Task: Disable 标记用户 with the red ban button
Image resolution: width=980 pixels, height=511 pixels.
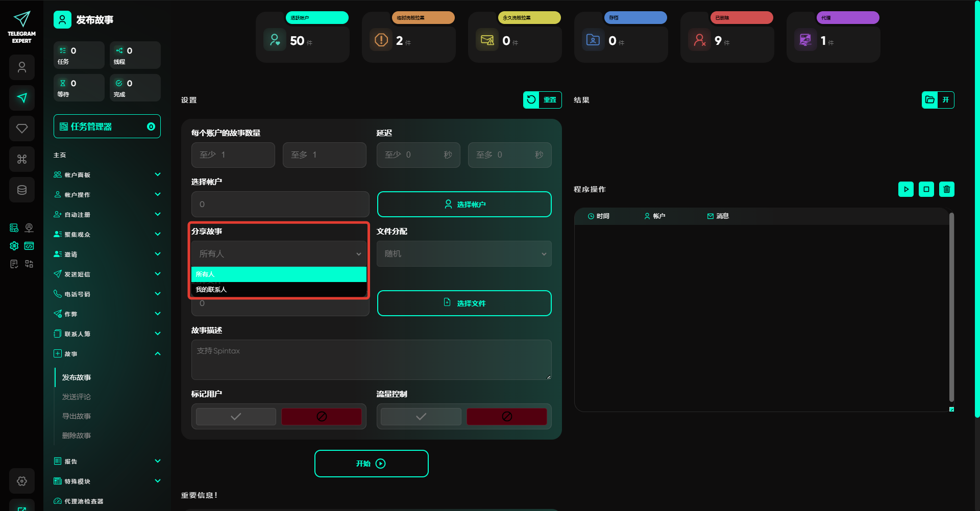Action: (x=322, y=417)
